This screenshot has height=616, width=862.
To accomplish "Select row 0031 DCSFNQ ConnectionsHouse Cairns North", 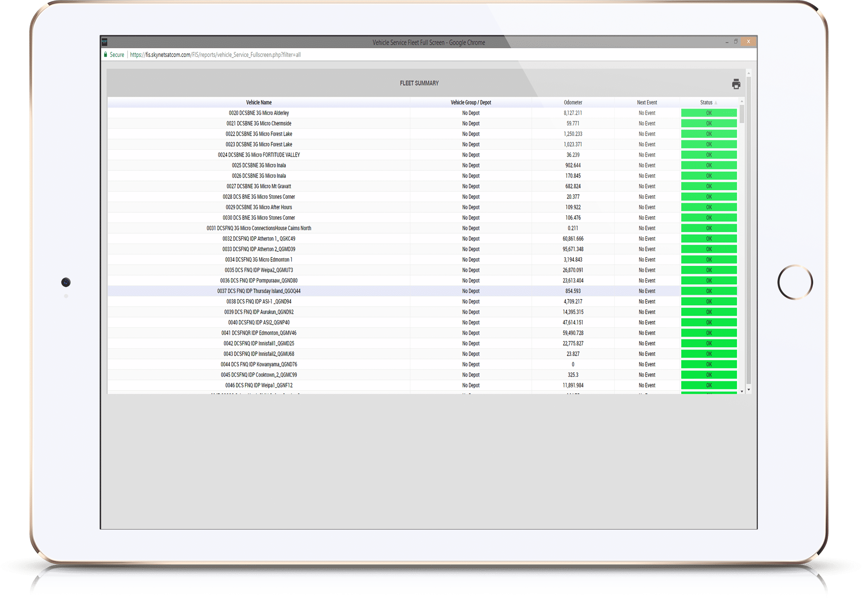I will coord(422,228).
